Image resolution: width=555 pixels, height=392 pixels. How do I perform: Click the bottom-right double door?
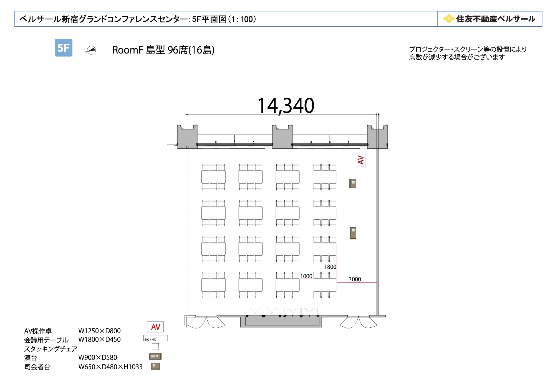click(358, 322)
